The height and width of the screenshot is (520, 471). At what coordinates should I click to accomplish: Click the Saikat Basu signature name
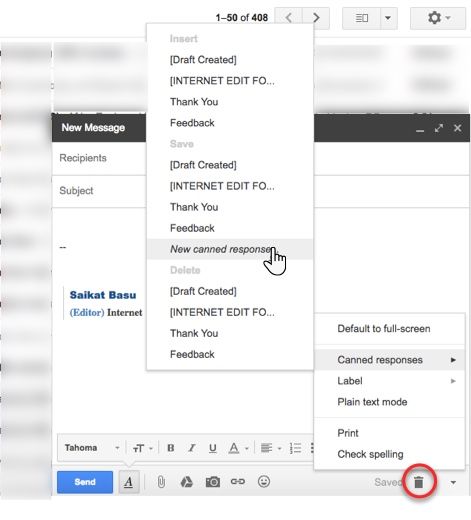tap(103, 295)
